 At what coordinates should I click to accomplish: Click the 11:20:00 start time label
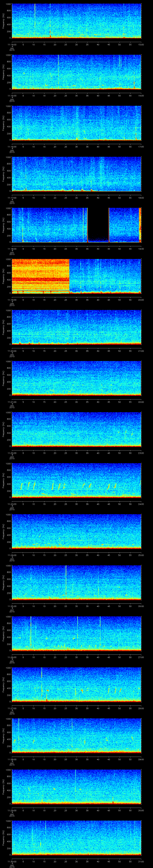click(12, 351)
